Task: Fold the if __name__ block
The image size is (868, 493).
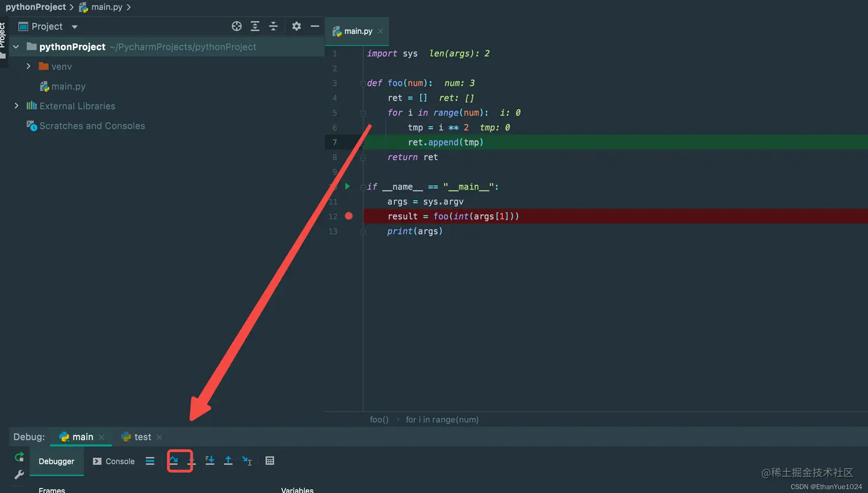Action: [x=363, y=187]
